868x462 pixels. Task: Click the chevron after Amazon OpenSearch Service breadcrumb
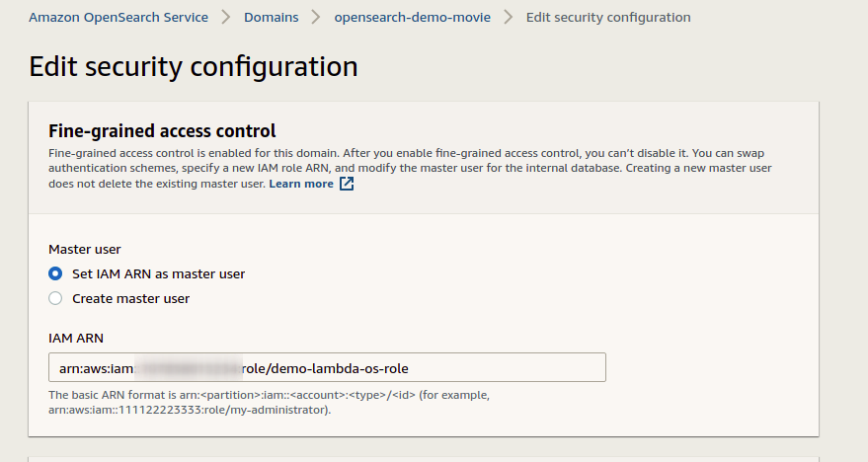[226, 18]
